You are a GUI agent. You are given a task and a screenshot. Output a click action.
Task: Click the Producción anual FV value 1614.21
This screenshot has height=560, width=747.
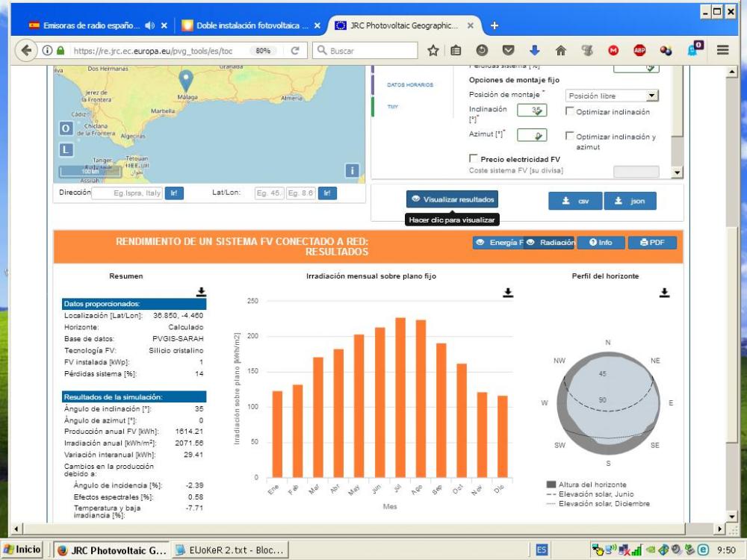click(x=189, y=432)
